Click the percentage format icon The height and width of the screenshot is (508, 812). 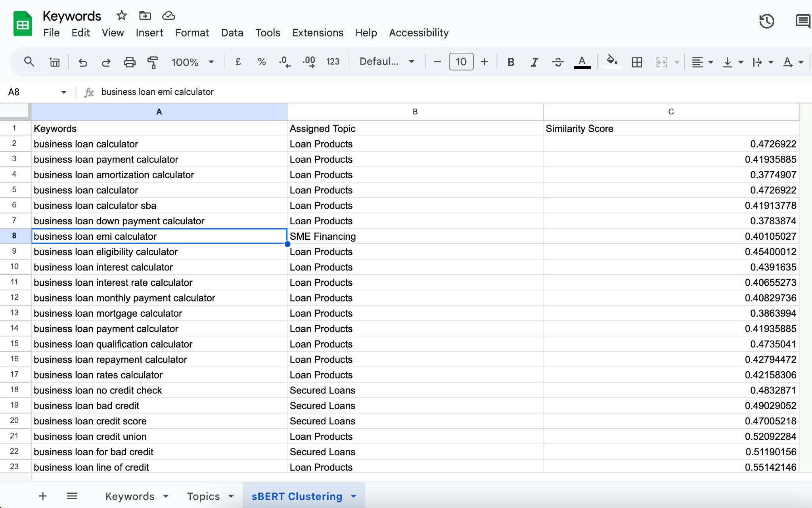[262, 62]
